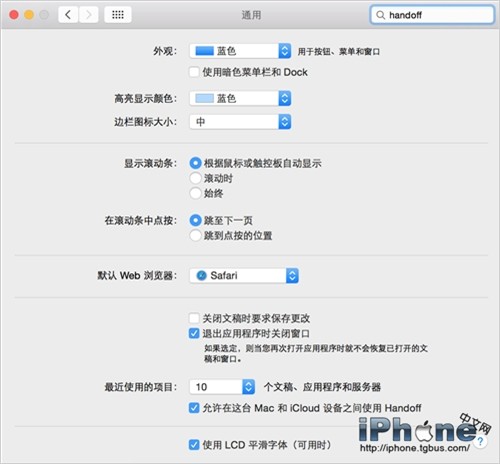Select the 滚动时 radio button
This screenshot has height=464, width=500.
(195, 178)
